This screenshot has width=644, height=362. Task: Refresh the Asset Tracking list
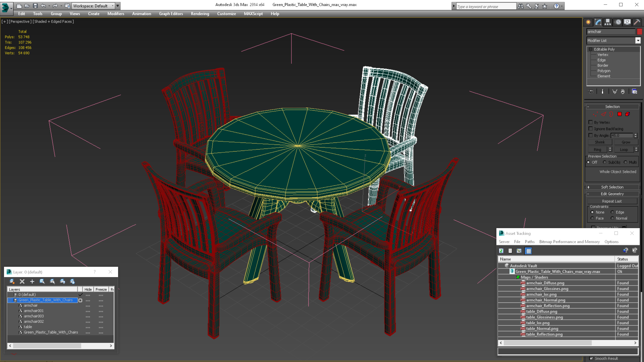(501, 251)
